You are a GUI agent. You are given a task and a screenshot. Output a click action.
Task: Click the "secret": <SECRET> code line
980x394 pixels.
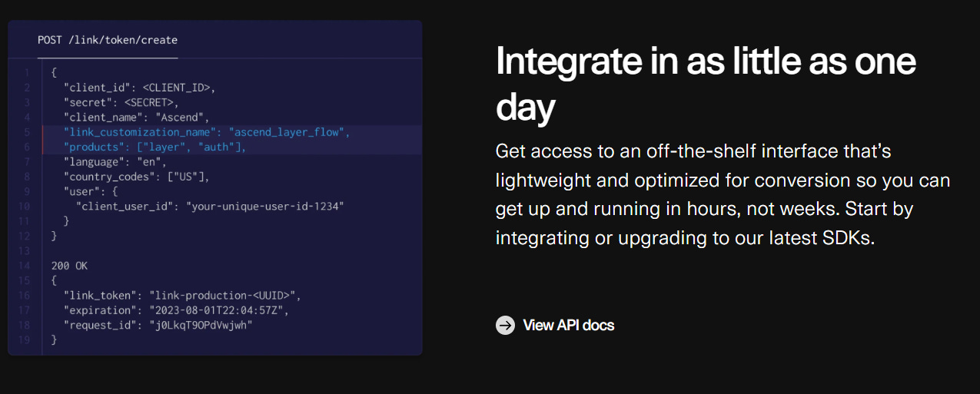click(121, 102)
